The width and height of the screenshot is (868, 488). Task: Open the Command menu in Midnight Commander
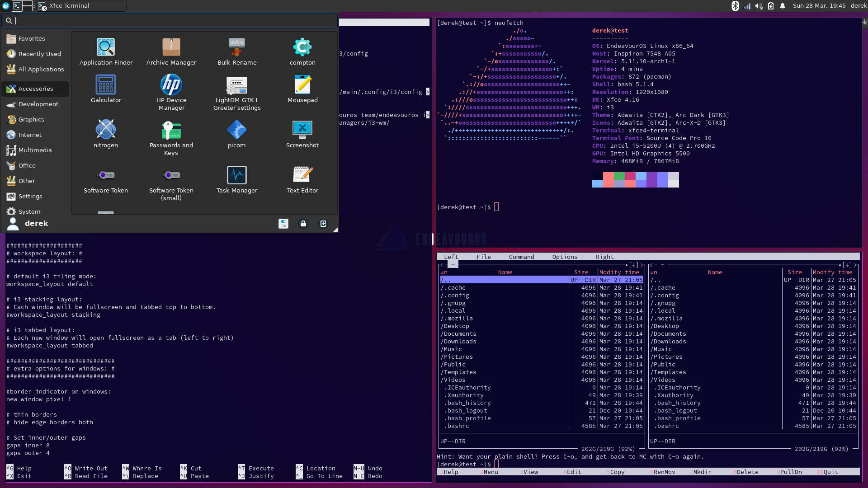pos(521,257)
